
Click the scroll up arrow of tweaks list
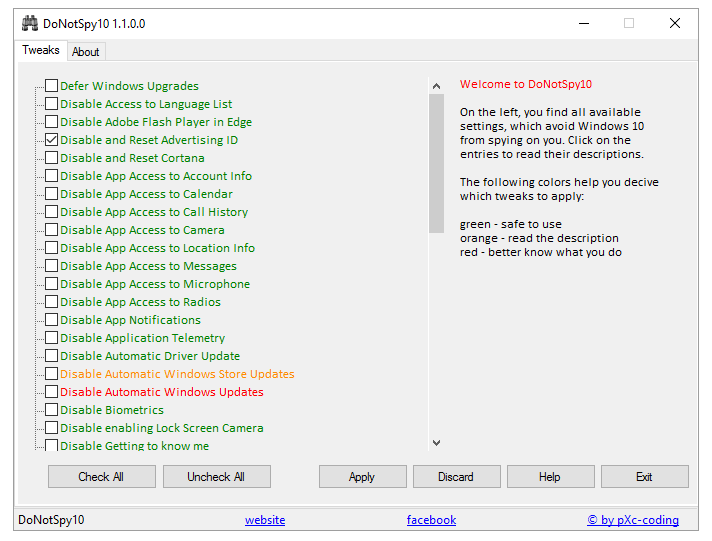(436, 86)
